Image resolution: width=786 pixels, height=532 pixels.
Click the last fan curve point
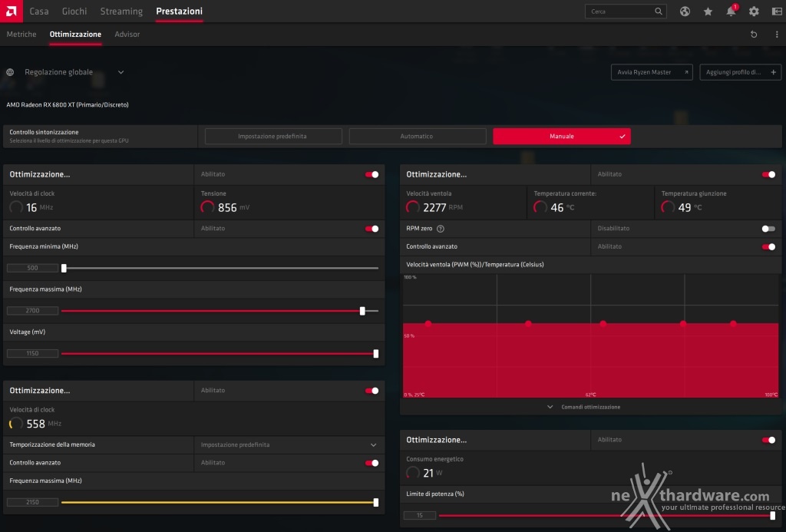[x=733, y=324]
